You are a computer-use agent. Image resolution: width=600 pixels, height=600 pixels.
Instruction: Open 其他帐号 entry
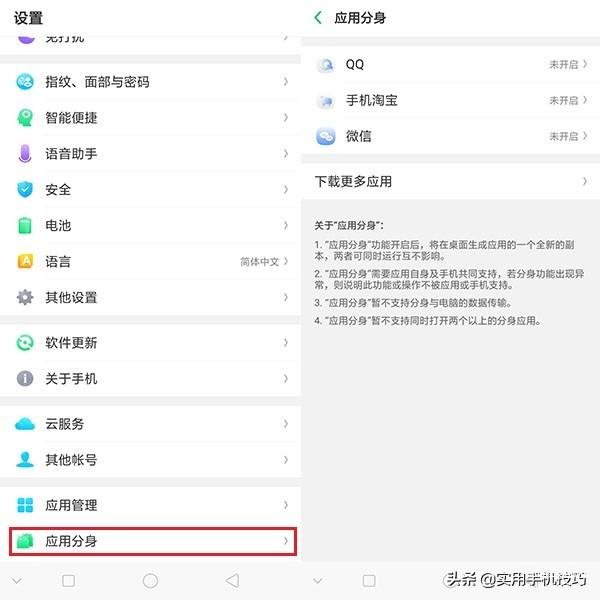tap(150, 460)
